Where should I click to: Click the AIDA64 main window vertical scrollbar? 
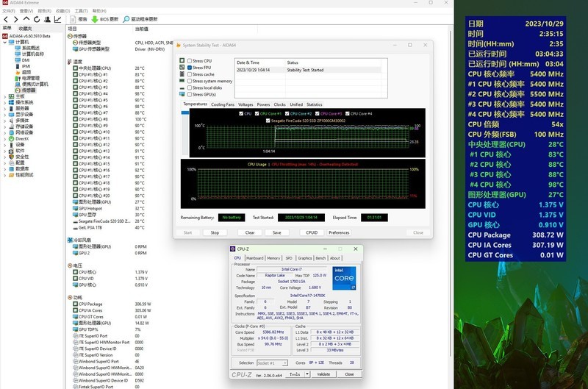[451, 193]
